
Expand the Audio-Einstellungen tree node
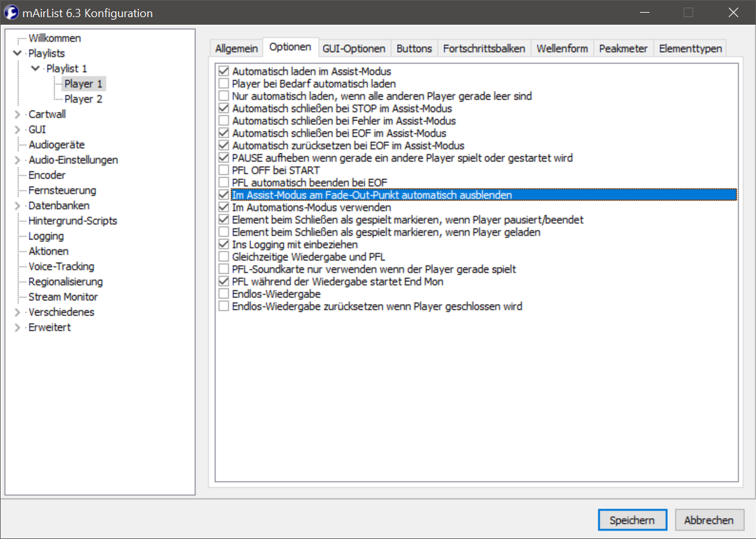(17, 160)
